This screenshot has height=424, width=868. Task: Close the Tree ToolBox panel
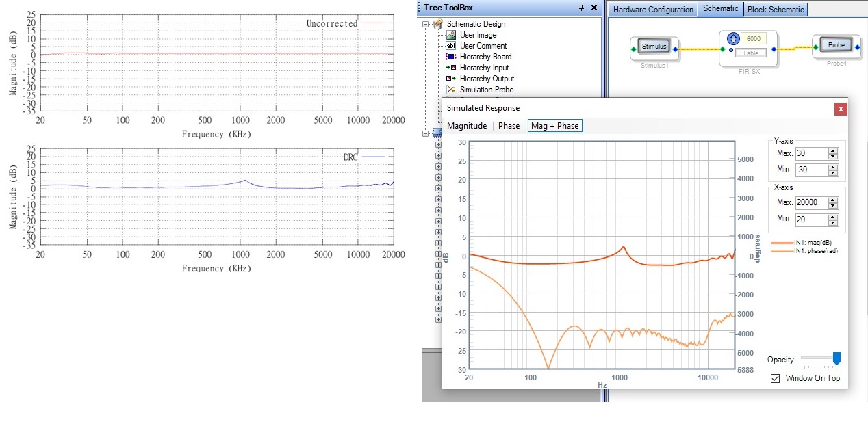pyautogui.click(x=593, y=8)
